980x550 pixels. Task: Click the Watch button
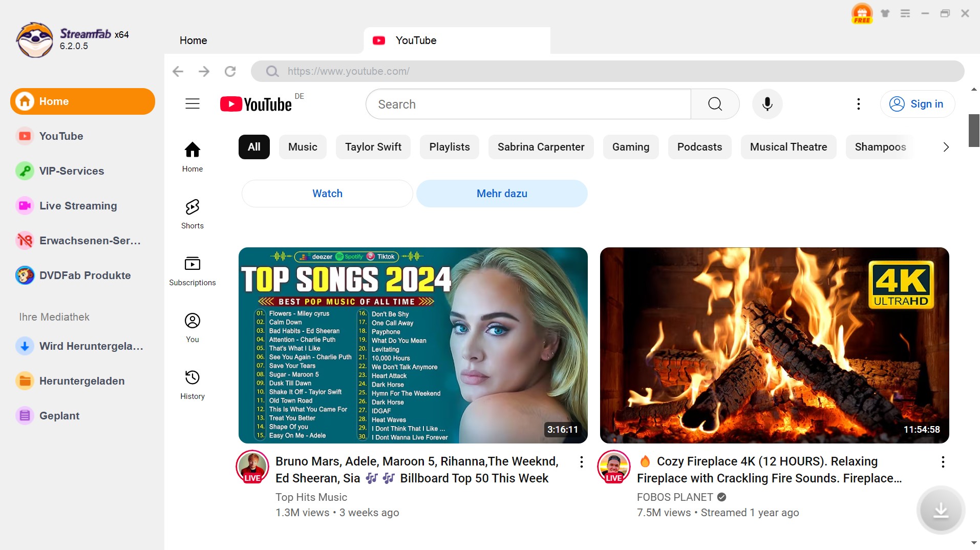327,194
